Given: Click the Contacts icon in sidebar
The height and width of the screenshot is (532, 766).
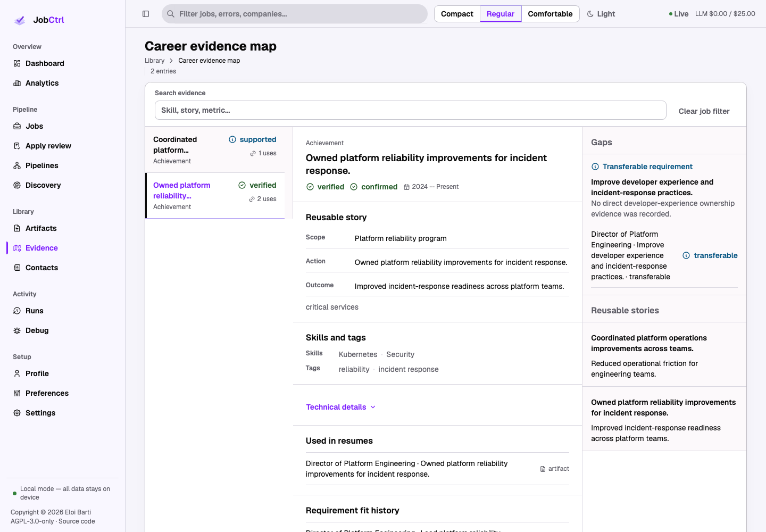Looking at the screenshot, I should pos(17,268).
